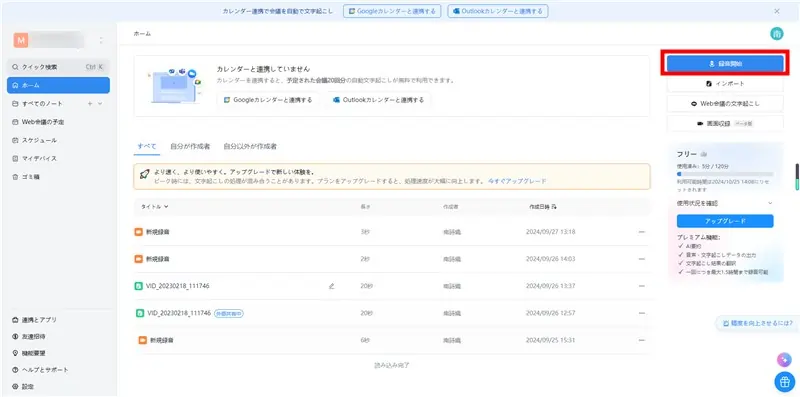Click the purple AI sparkle icon
Screen dimensions: 800x397
(784, 360)
